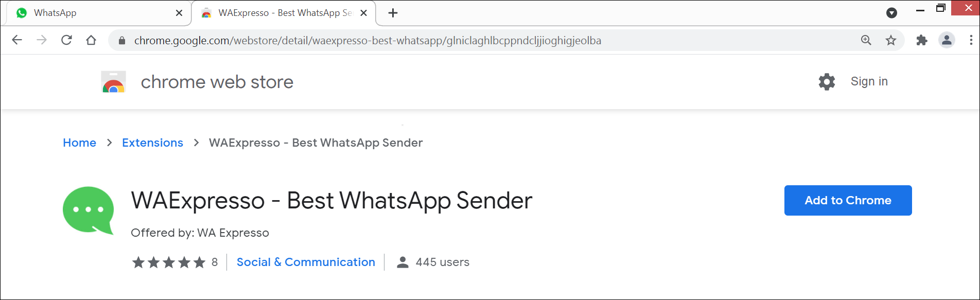Open the Extensions puzzle piece menu
Screen dimensions: 980x300
[921, 40]
